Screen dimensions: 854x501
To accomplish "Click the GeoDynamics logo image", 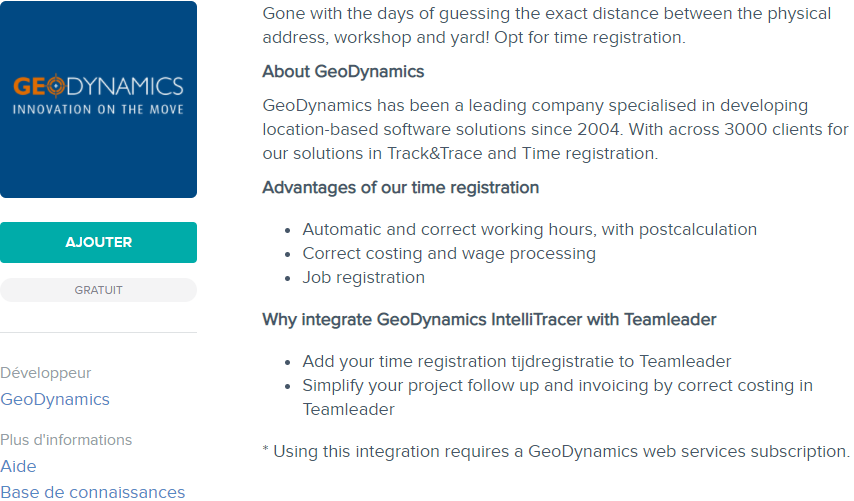I will click(x=98, y=99).
